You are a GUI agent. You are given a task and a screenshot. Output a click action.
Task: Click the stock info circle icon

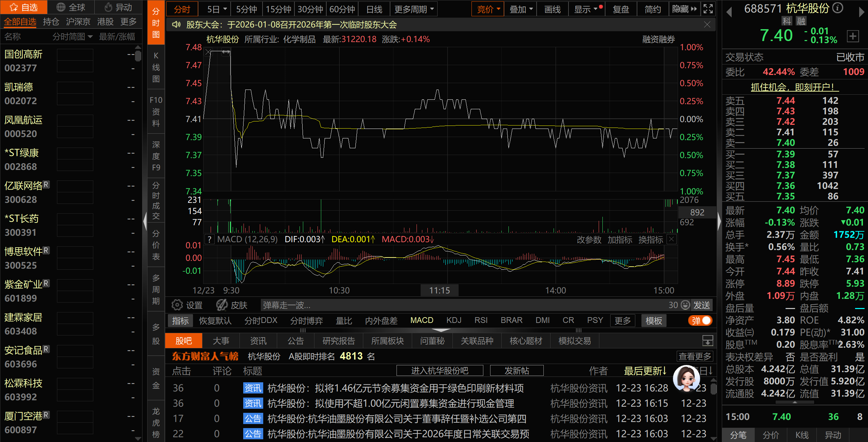[838, 8]
